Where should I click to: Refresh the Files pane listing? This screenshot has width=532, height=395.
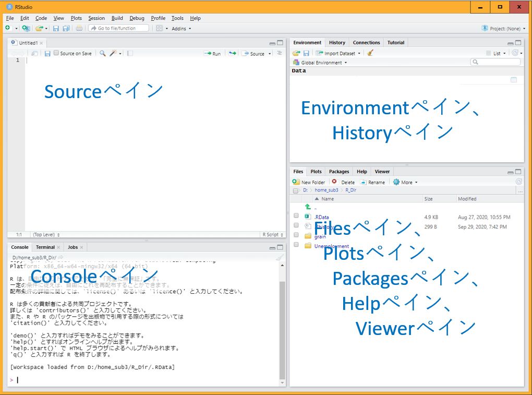coord(519,182)
